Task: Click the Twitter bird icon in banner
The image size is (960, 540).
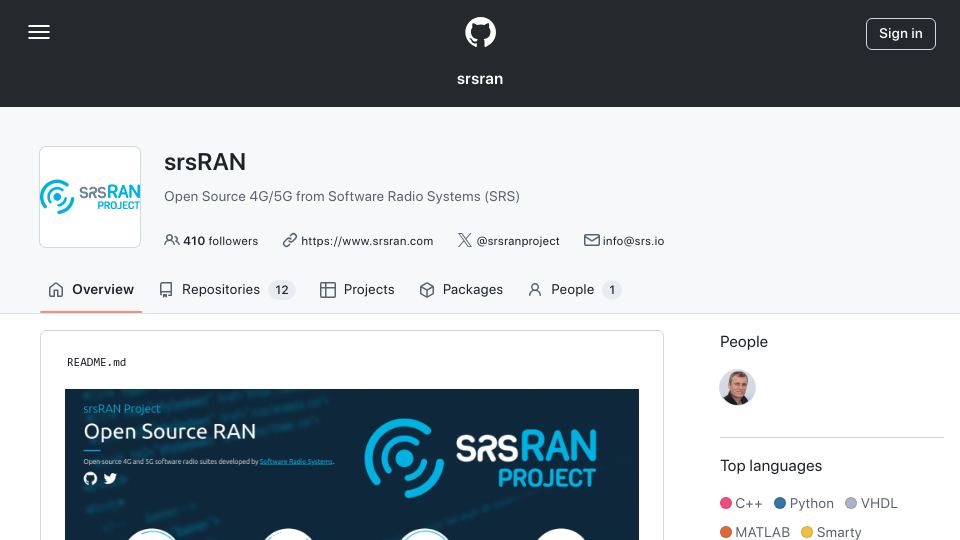Action: [x=110, y=478]
